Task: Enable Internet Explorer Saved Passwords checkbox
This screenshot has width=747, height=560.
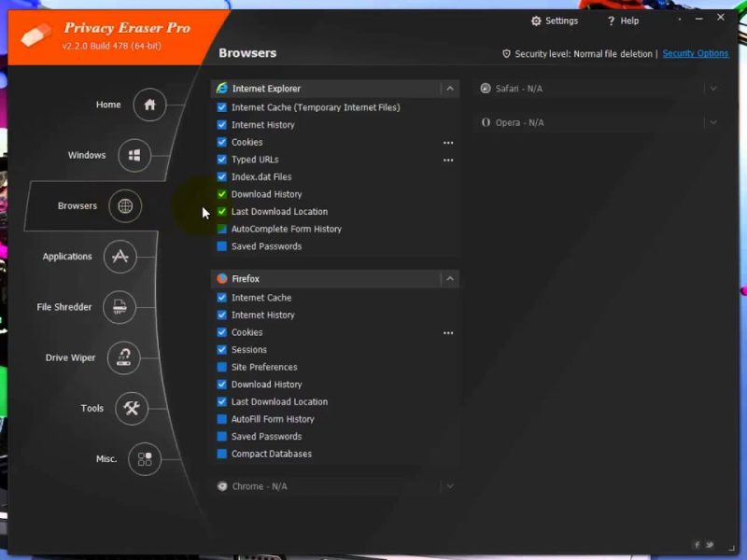Action: tap(221, 246)
